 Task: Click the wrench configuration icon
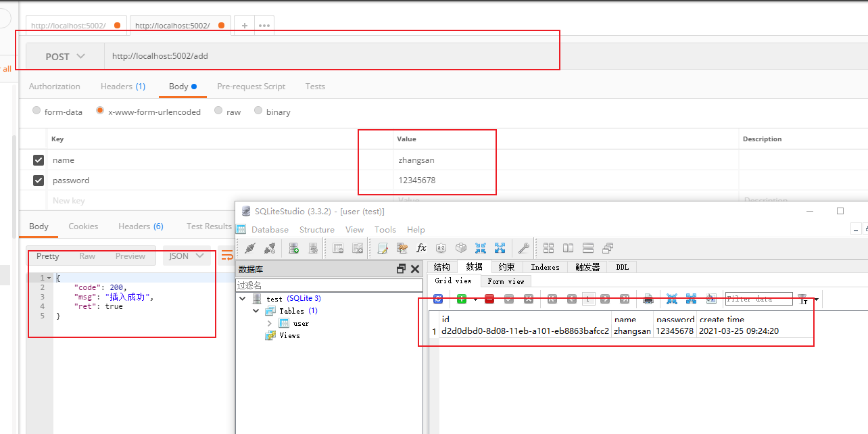[523, 248]
